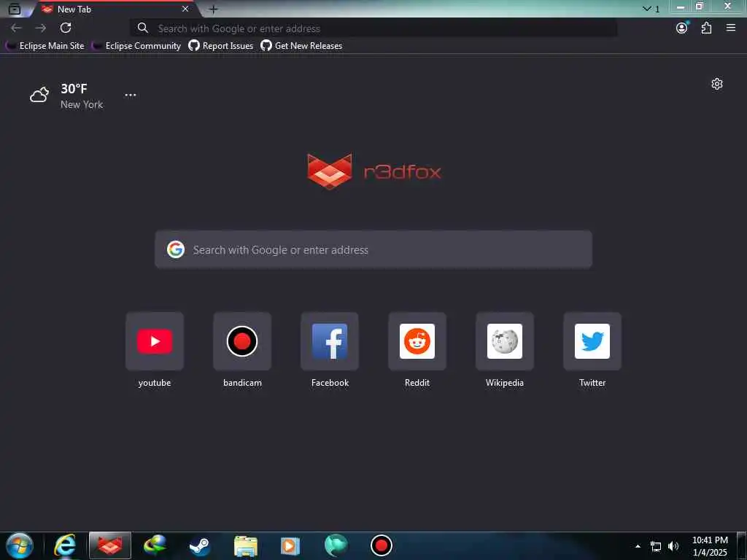Open the account profile icon
747x560 pixels.
[682, 28]
